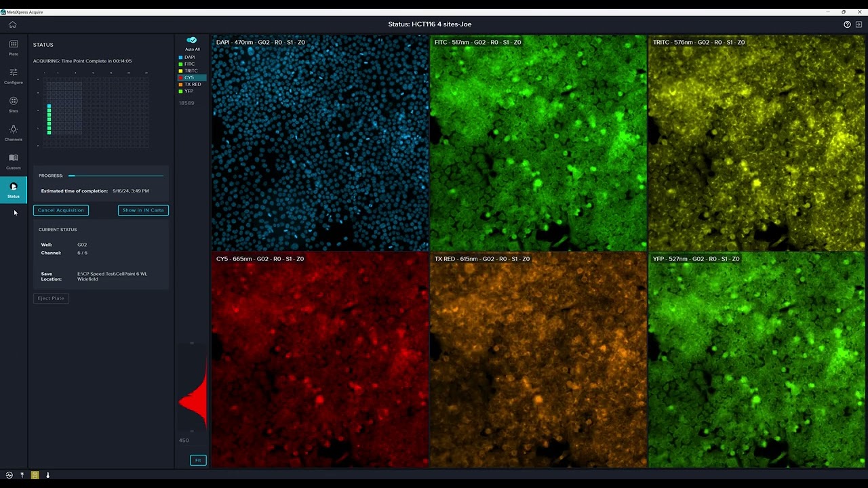The width and height of the screenshot is (868, 488).
Task: Click the DAPI 470nm image panel
Action: click(320, 143)
